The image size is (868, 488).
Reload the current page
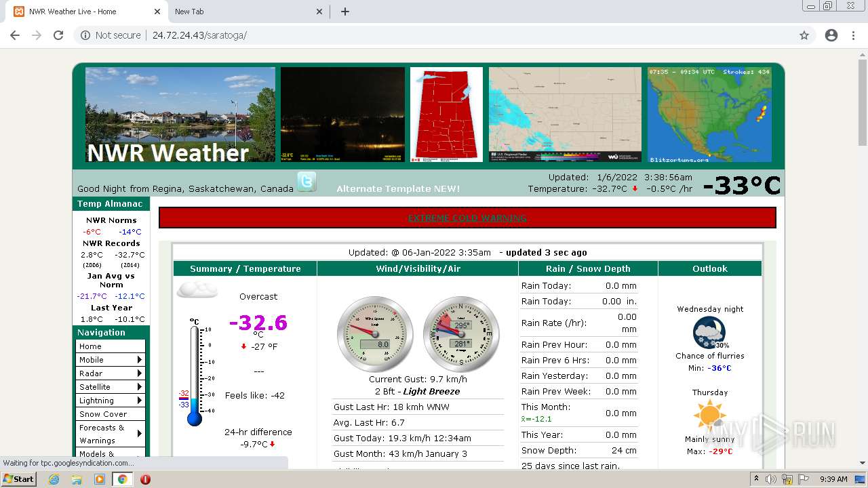coord(58,35)
